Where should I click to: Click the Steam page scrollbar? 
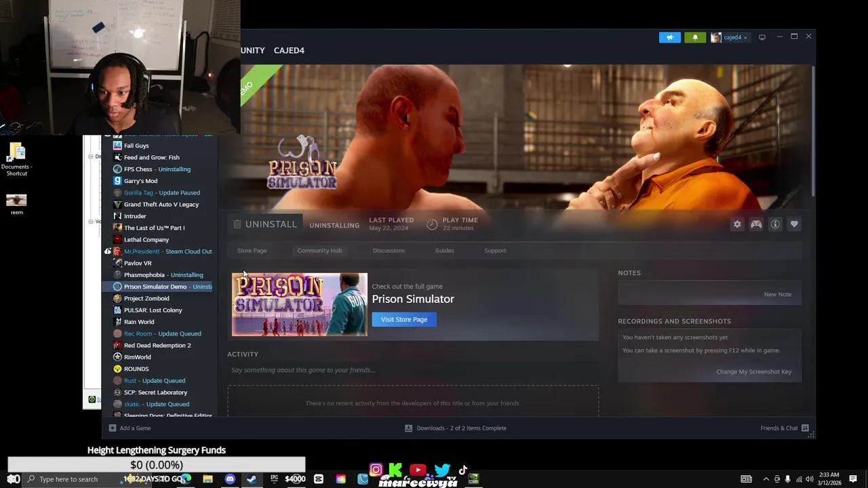pyautogui.click(x=812, y=131)
